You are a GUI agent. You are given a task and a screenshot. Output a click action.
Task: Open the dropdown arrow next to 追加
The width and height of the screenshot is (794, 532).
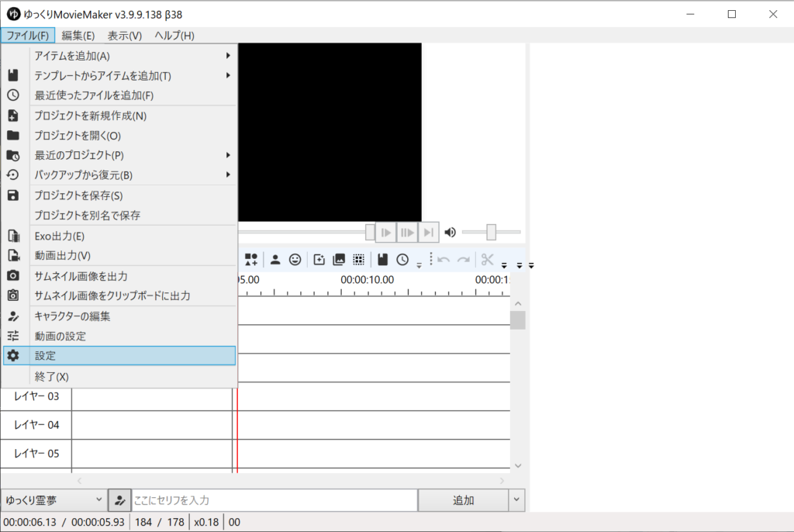point(516,500)
